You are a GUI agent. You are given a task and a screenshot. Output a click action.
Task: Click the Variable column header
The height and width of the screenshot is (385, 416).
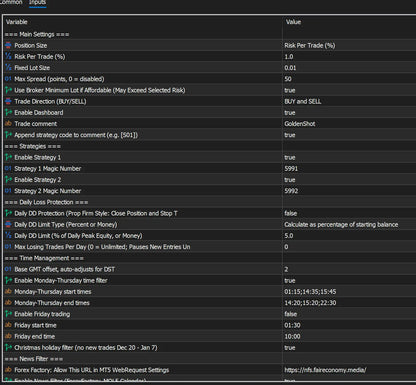17,22
